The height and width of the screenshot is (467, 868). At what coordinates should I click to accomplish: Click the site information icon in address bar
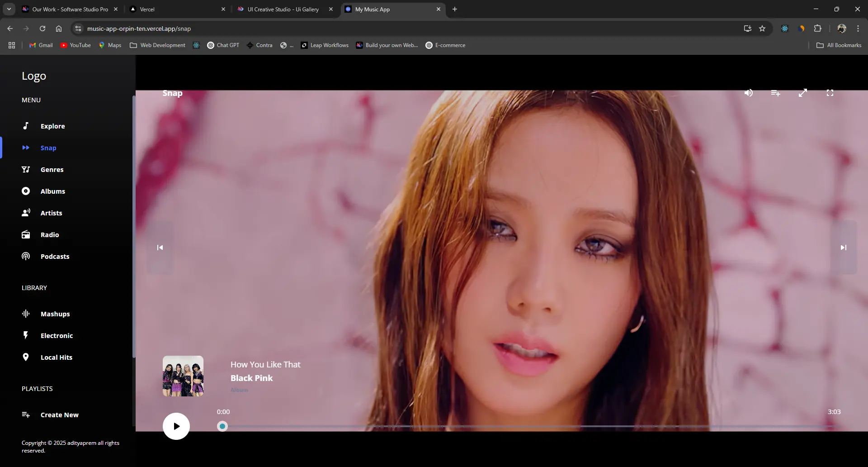78,29
